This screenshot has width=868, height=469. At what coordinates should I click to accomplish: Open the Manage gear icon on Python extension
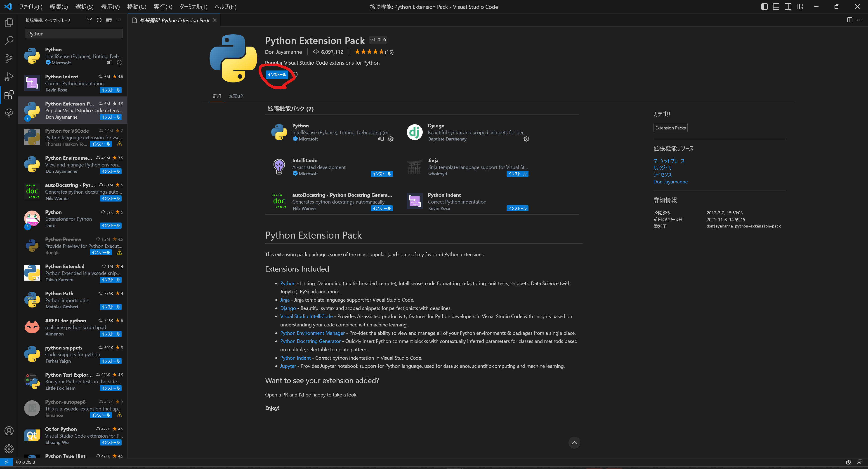119,63
